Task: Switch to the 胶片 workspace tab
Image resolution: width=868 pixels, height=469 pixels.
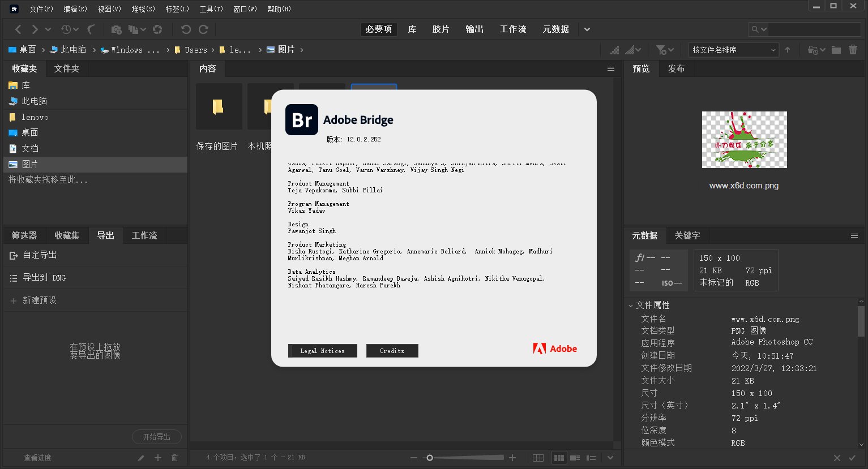Action: 441,29
